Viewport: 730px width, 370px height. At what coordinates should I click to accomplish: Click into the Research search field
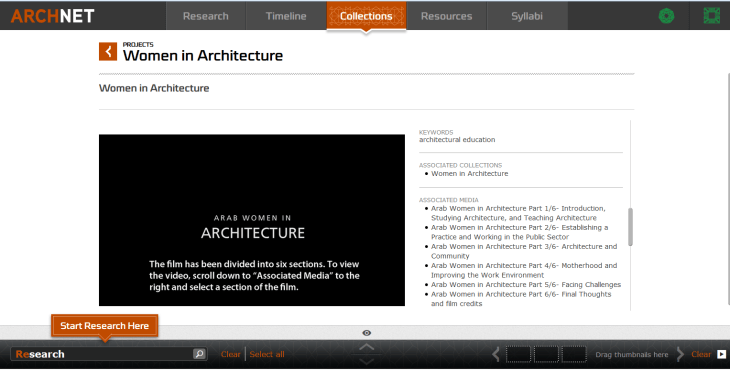click(102, 354)
